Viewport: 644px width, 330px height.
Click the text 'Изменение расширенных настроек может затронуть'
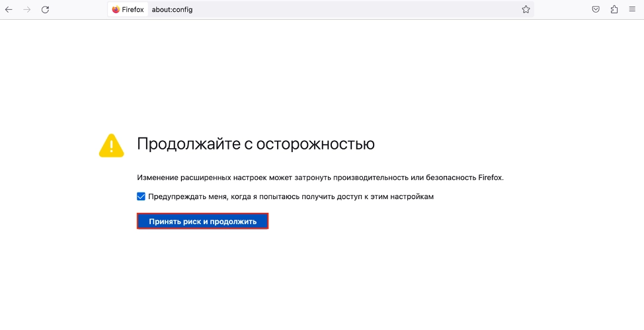[x=234, y=177]
